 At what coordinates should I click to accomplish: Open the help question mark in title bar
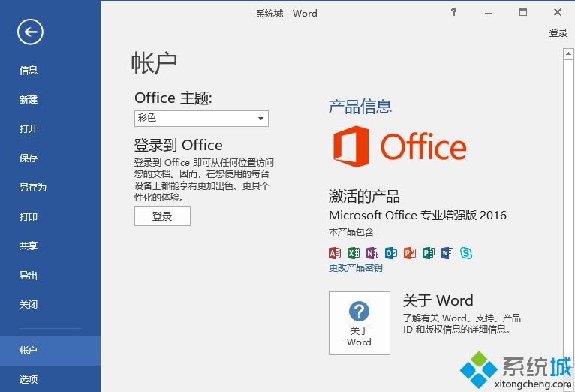coord(453,13)
